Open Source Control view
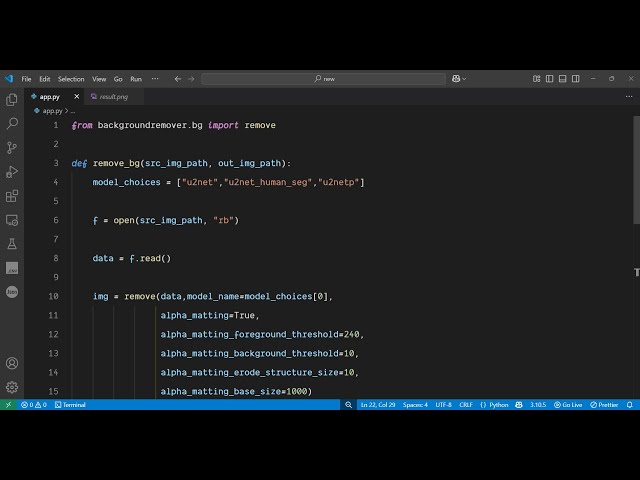640x480 pixels. [x=12, y=147]
